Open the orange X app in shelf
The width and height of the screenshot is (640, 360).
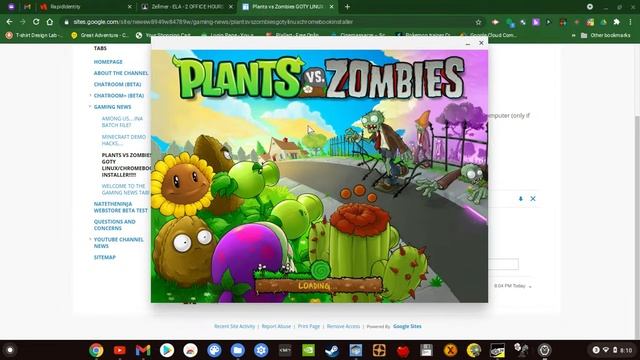point(450,350)
